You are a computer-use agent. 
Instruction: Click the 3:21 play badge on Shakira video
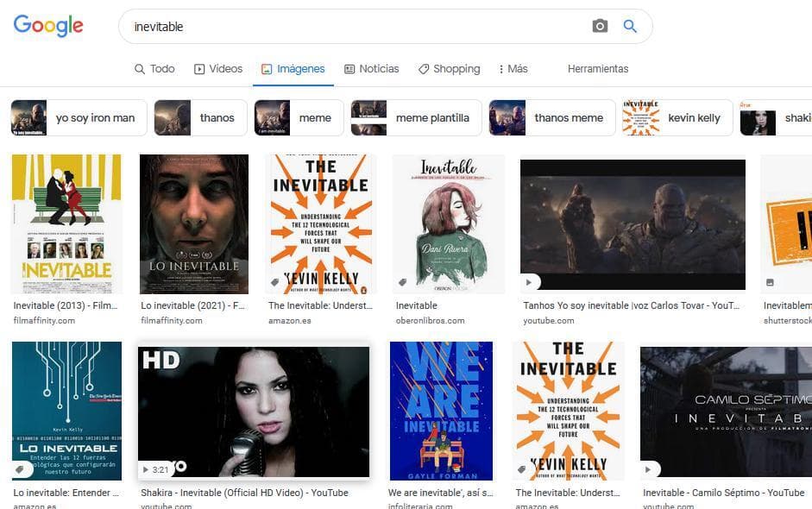pos(156,469)
